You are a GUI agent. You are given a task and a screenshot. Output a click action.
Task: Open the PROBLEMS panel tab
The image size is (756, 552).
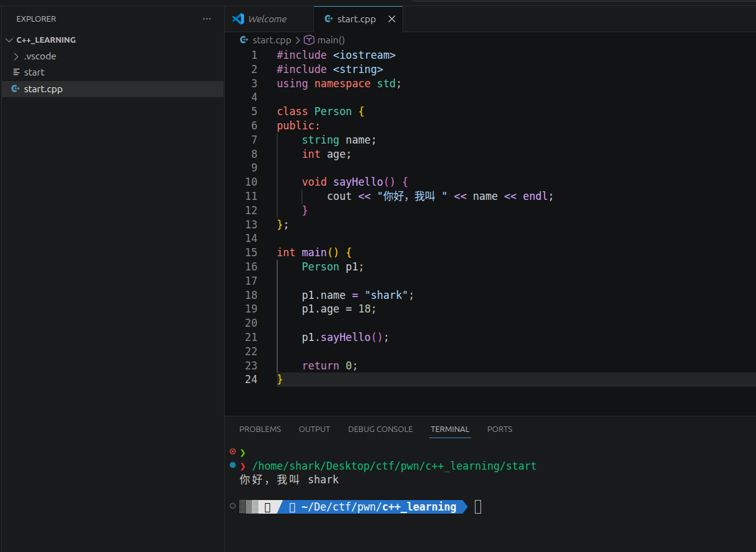click(260, 429)
